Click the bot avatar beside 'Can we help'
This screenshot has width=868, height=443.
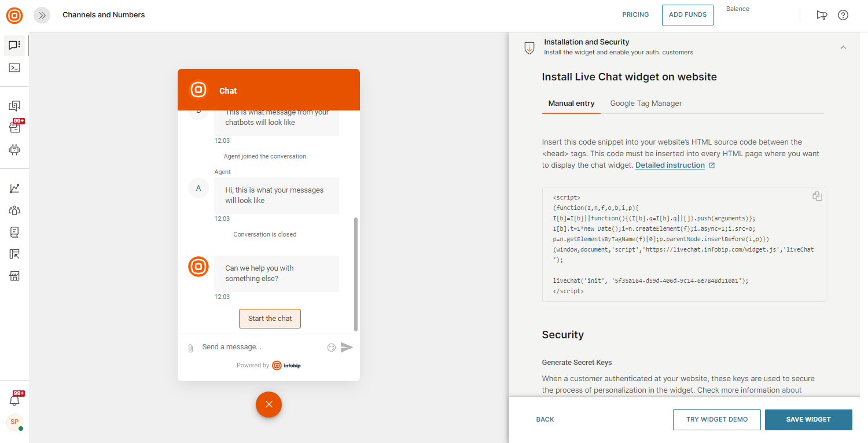point(198,267)
